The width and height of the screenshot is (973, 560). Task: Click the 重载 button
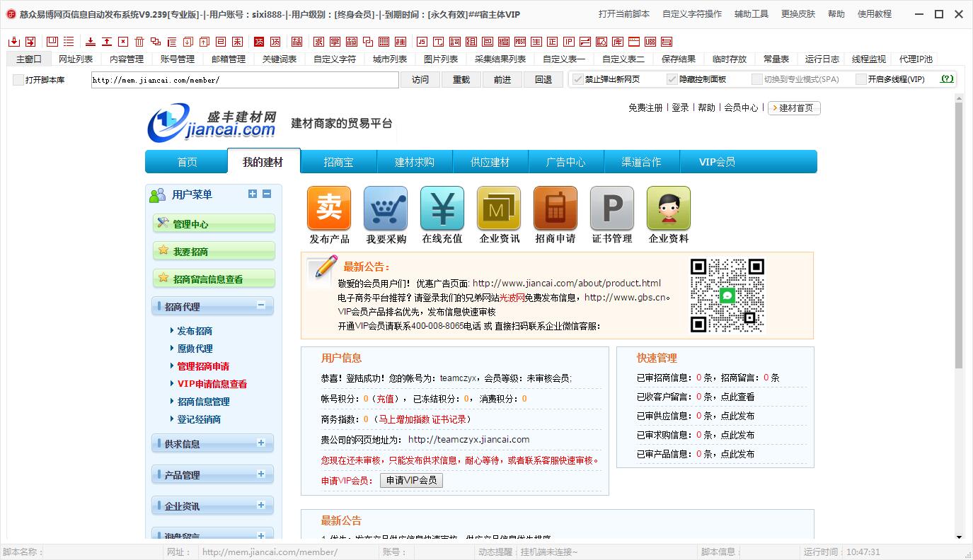coord(461,80)
